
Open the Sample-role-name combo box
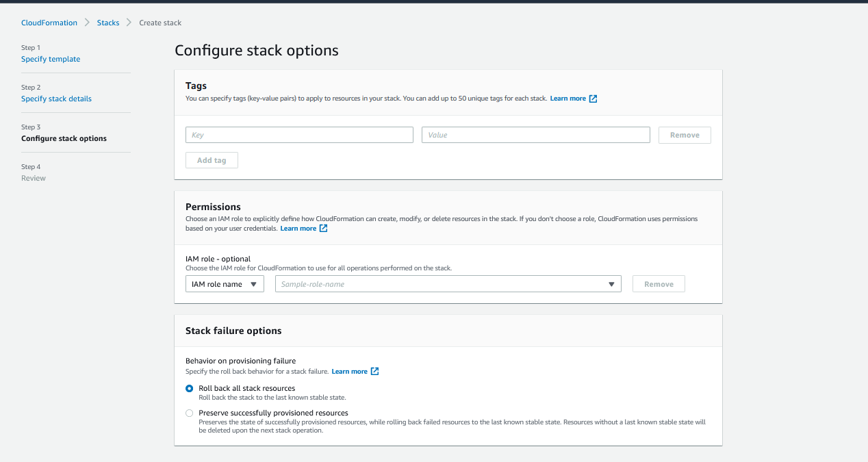click(448, 284)
